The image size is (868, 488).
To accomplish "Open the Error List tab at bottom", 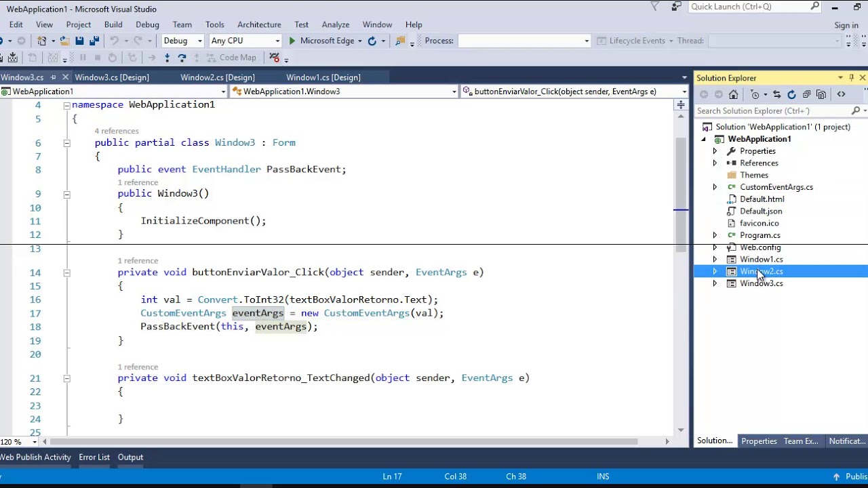I will (x=94, y=457).
